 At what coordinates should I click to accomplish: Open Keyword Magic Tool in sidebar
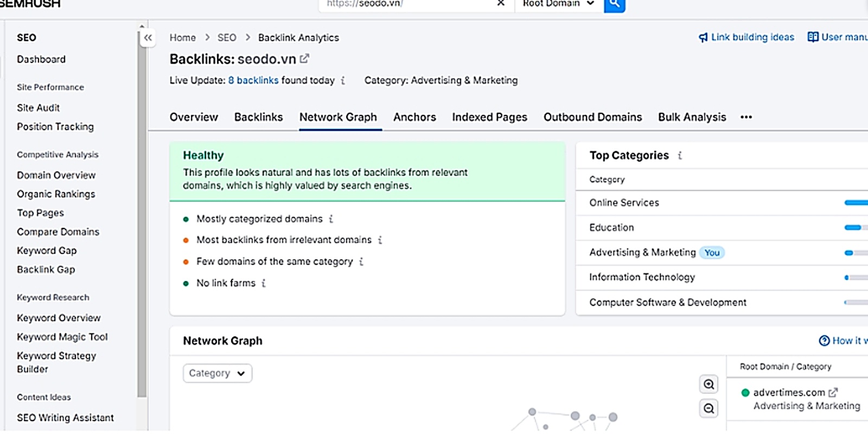pos(62,337)
